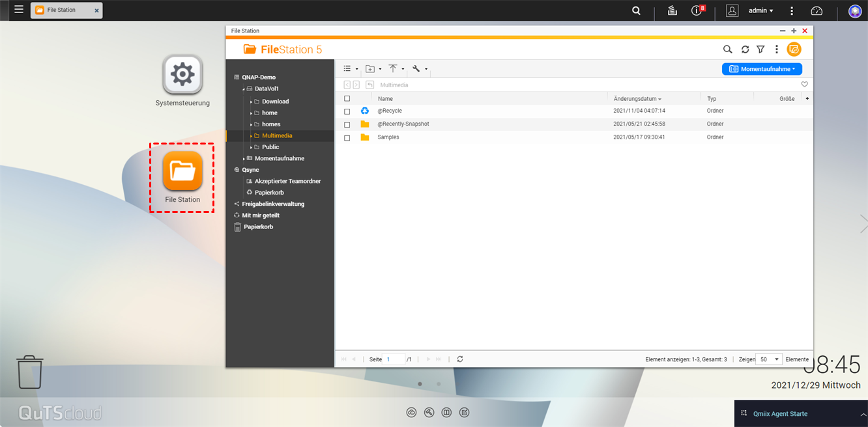Click the myQNAPcloud icon in bottom dock

pos(411,413)
